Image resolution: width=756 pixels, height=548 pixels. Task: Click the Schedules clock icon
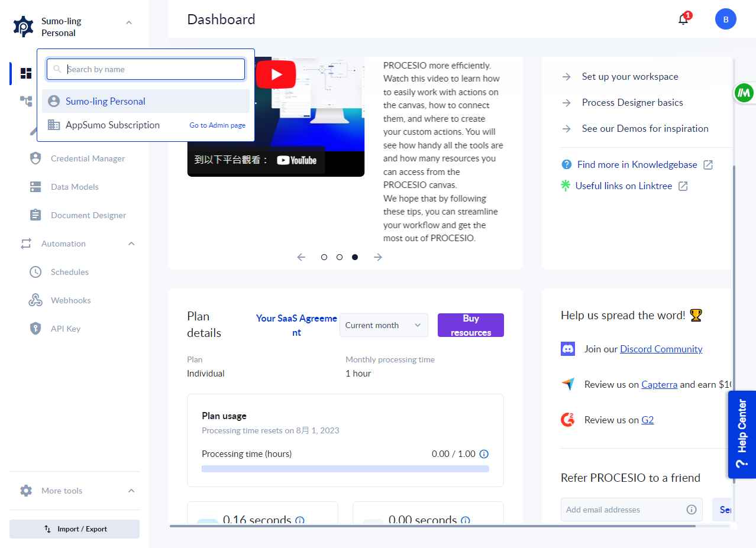click(x=35, y=272)
